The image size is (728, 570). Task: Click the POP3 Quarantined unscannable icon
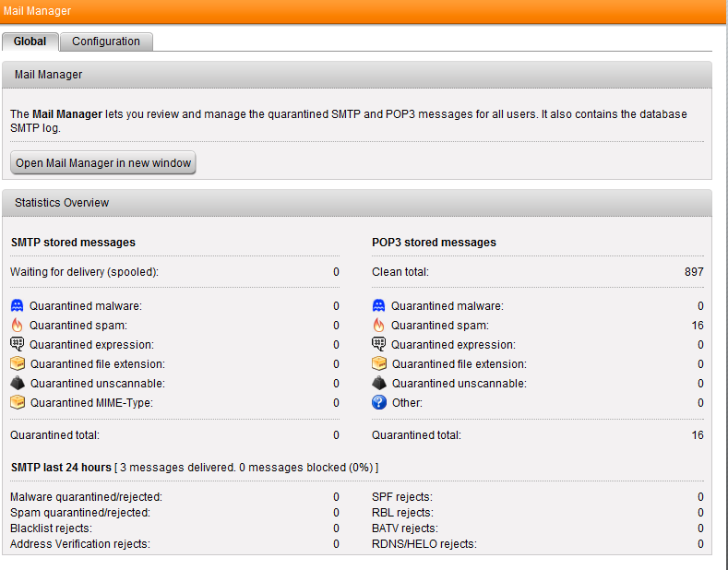[379, 383]
